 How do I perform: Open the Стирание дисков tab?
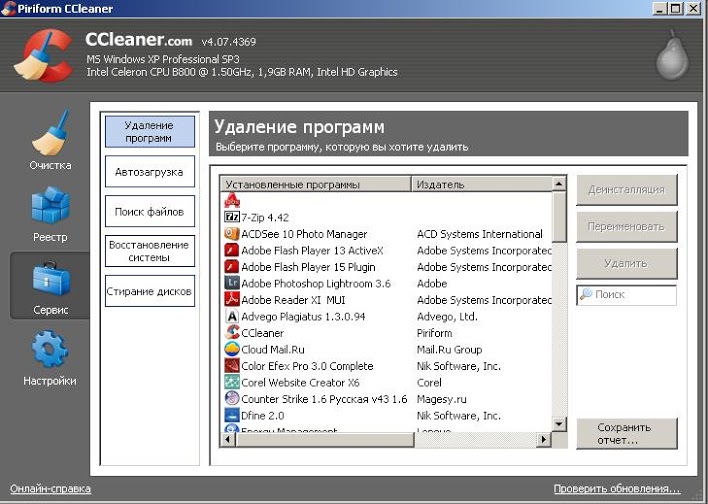tap(150, 291)
